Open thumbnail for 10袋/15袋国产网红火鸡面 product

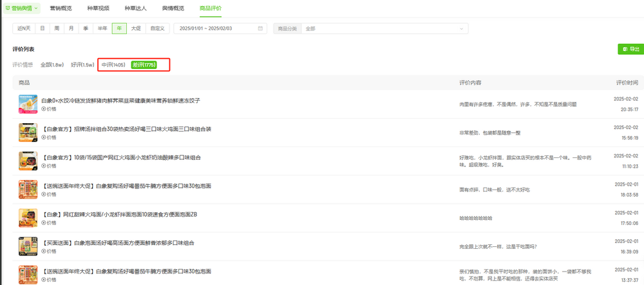click(x=28, y=161)
